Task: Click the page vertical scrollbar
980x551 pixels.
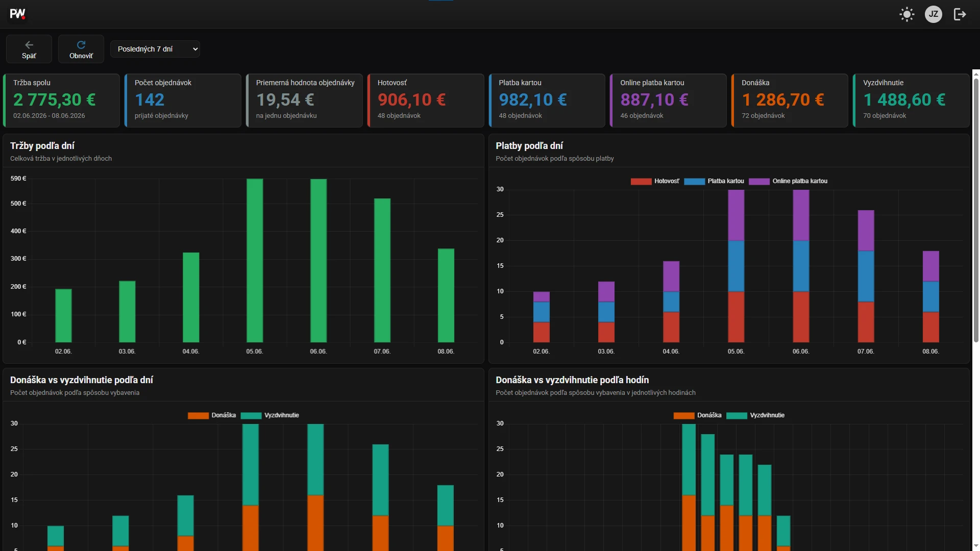Action: [976, 209]
